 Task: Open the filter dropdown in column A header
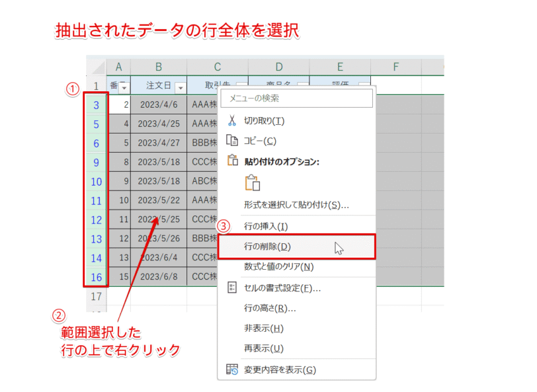[124, 88]
